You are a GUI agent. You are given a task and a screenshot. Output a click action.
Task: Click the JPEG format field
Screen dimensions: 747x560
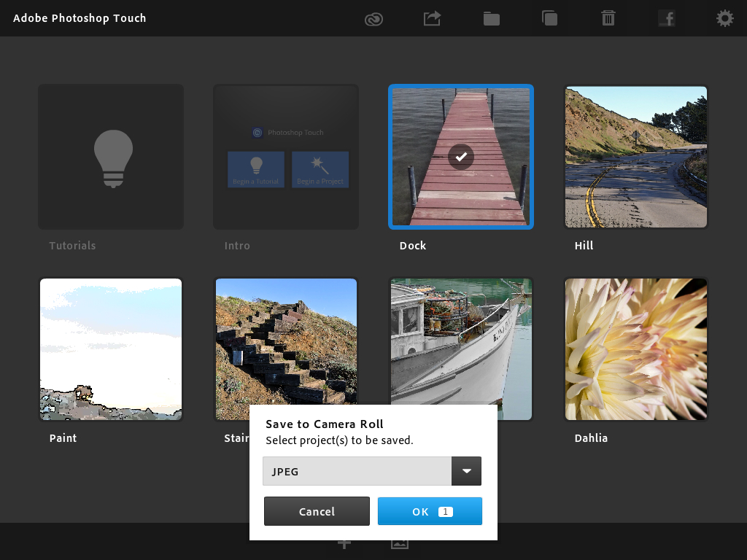pyautogui.click(x=357, y=471)
